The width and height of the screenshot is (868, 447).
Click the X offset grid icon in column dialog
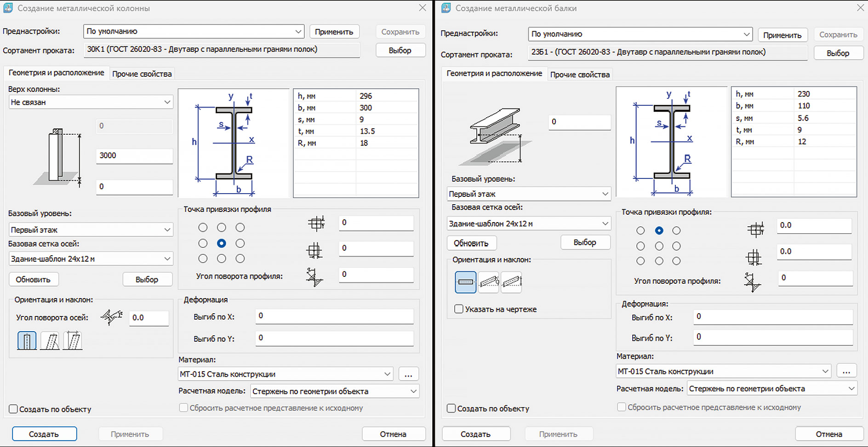click(316, 223)
